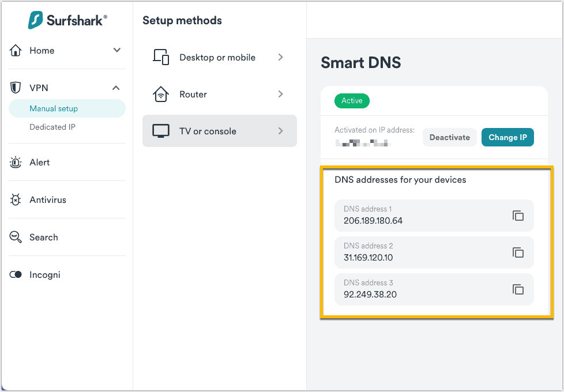Click the VPN shield icon
Screen dimensions: 564x392
16,88
